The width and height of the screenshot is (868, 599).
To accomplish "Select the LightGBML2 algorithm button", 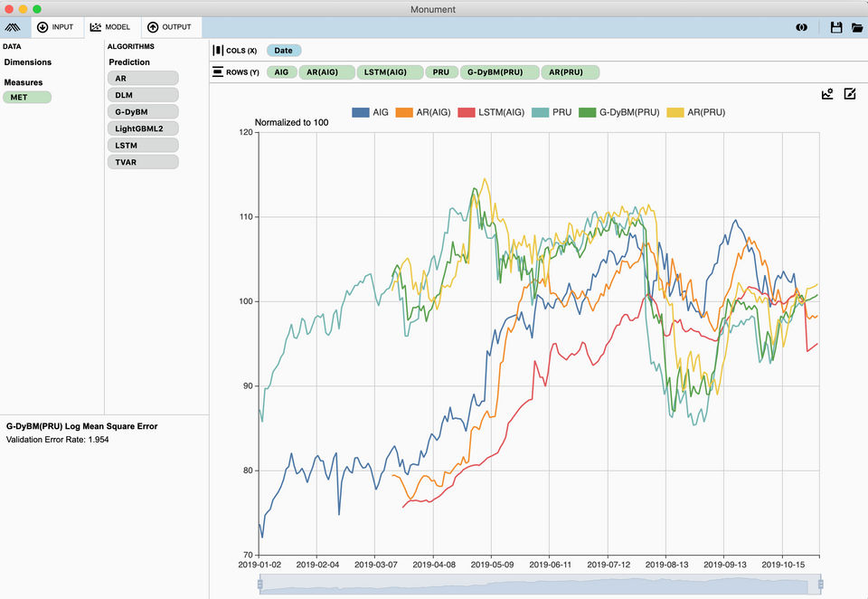I will (143, 128).
